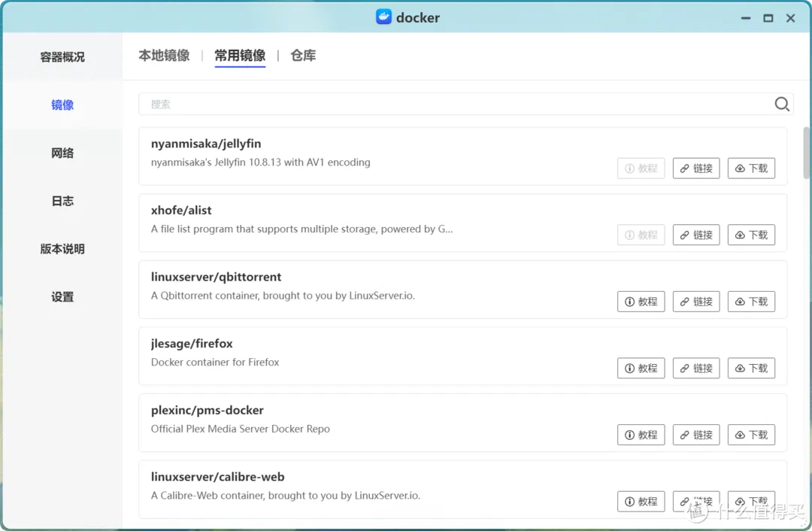Open the 容器概况 section in the sidebar
This screenshot has width=812, height=531.
tap(62, 56)
